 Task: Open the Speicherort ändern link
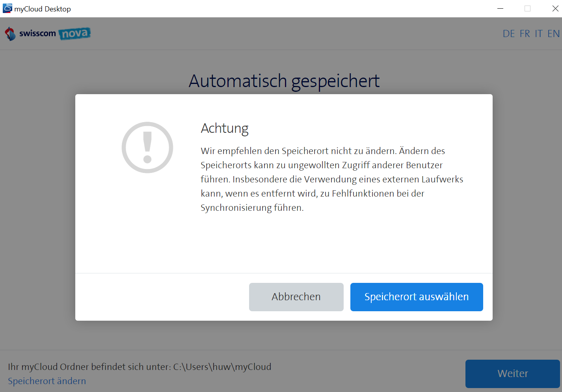click(47, 381)
